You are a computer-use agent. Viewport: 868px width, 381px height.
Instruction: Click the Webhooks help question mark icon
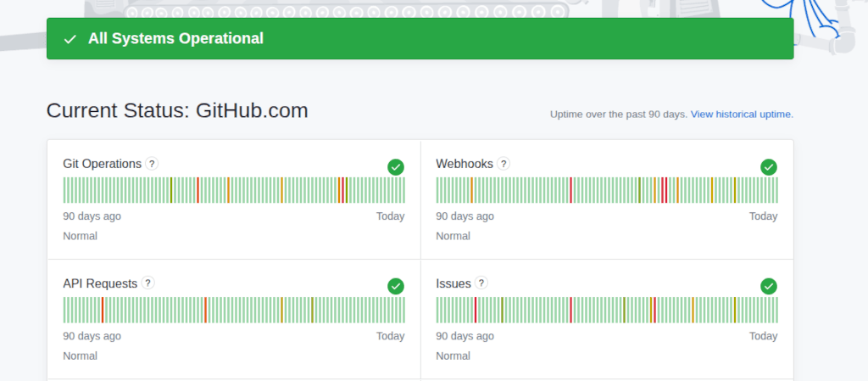pyautogui.click(x=504, y=164)
